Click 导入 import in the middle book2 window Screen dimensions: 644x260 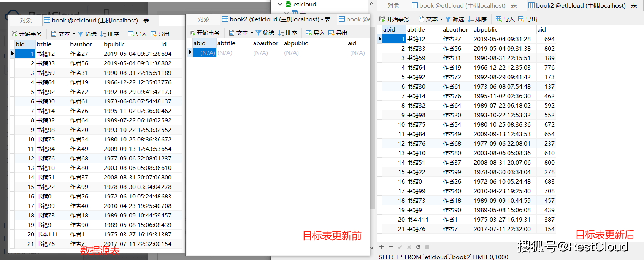click(315, 33)
